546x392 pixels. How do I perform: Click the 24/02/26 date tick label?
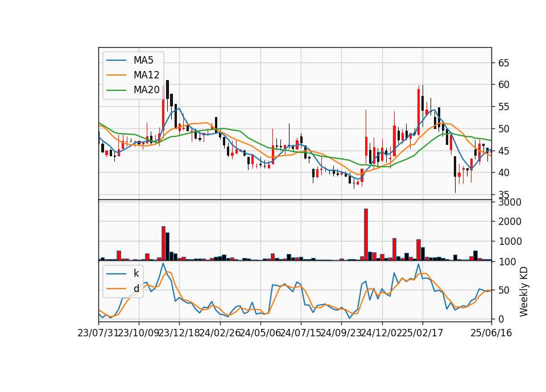[220, 333]
